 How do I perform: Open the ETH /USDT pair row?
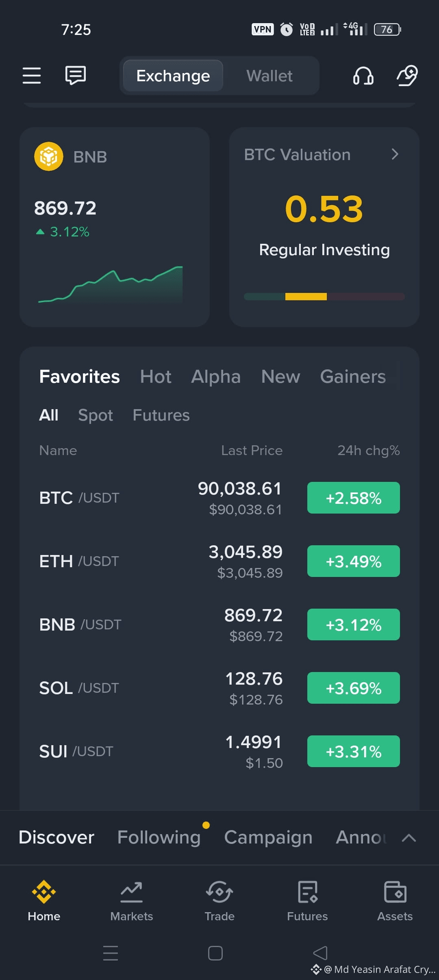(219, 561)
